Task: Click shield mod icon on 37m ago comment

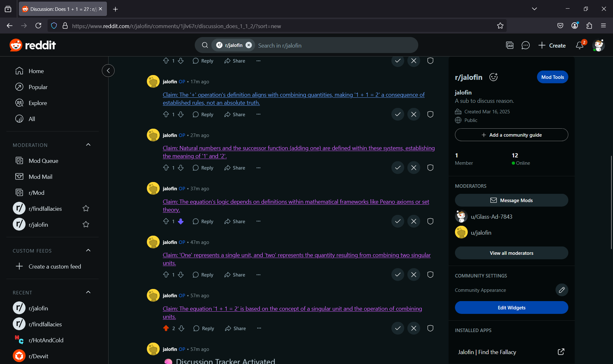Action: [430, 221]
